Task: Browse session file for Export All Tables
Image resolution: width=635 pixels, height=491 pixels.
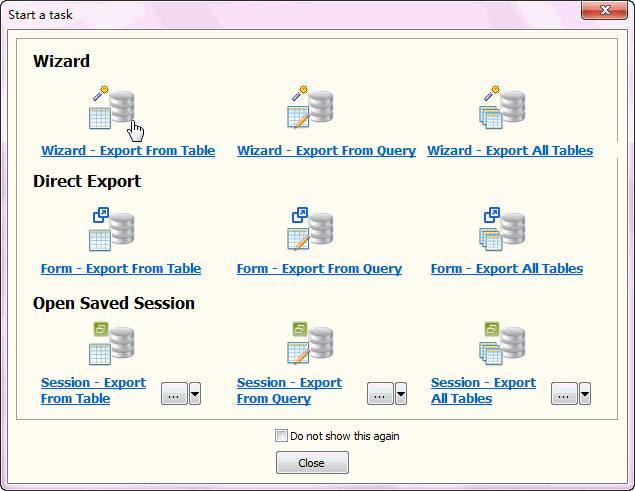Action: (x=564, y=393)
